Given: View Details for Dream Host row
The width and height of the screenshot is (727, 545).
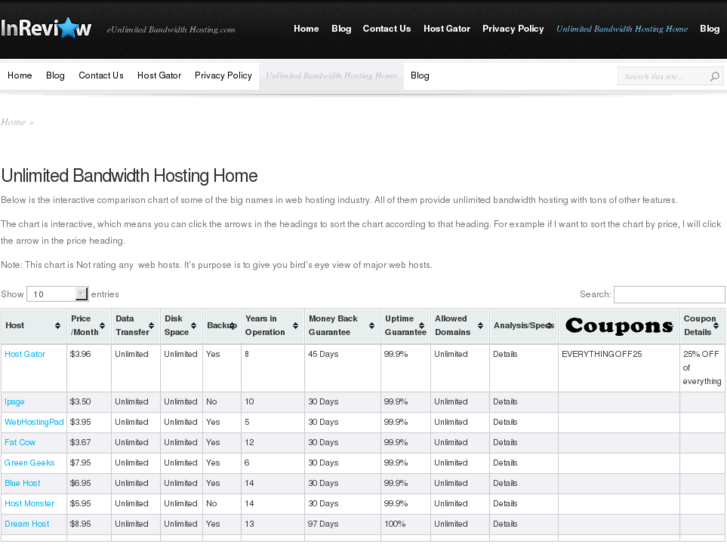Looking at the screenshot, I should point(505,524).
